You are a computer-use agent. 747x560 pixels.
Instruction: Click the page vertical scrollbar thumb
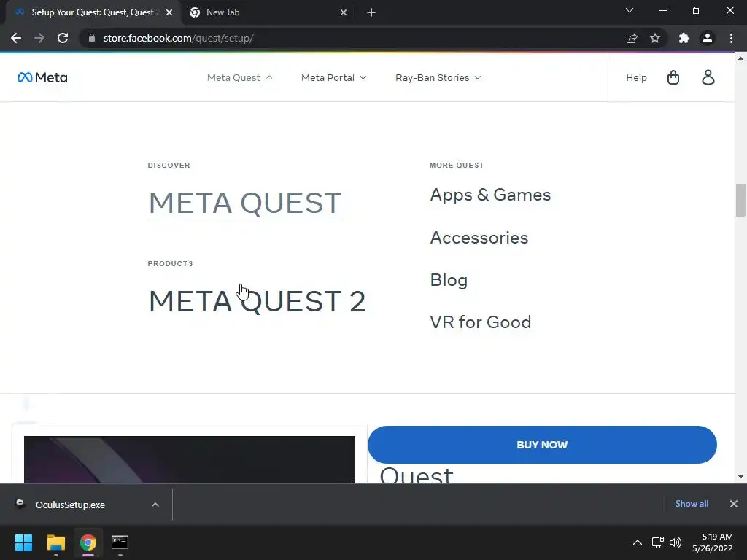pos(740,200)
